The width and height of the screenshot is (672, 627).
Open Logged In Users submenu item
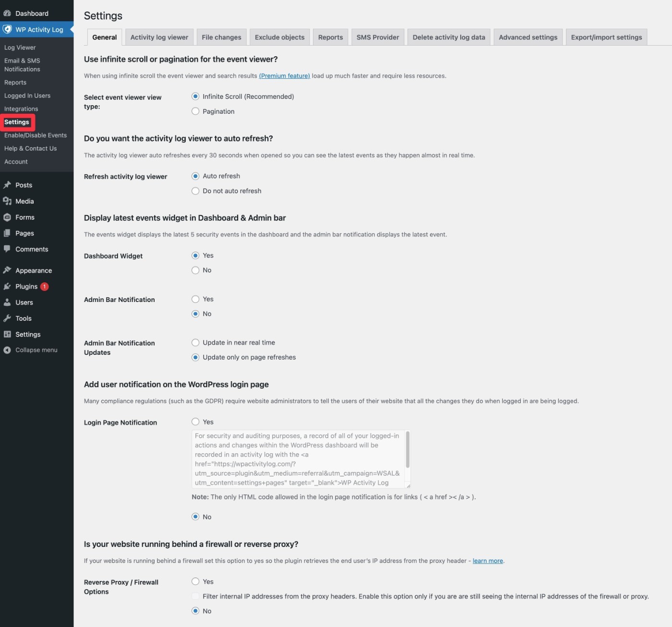click(x=27, y=96)
